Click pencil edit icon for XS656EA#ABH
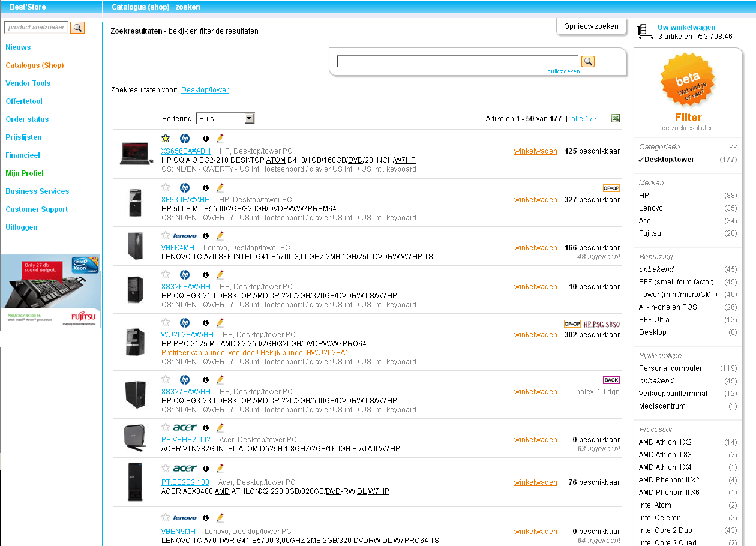 point(220,139)
